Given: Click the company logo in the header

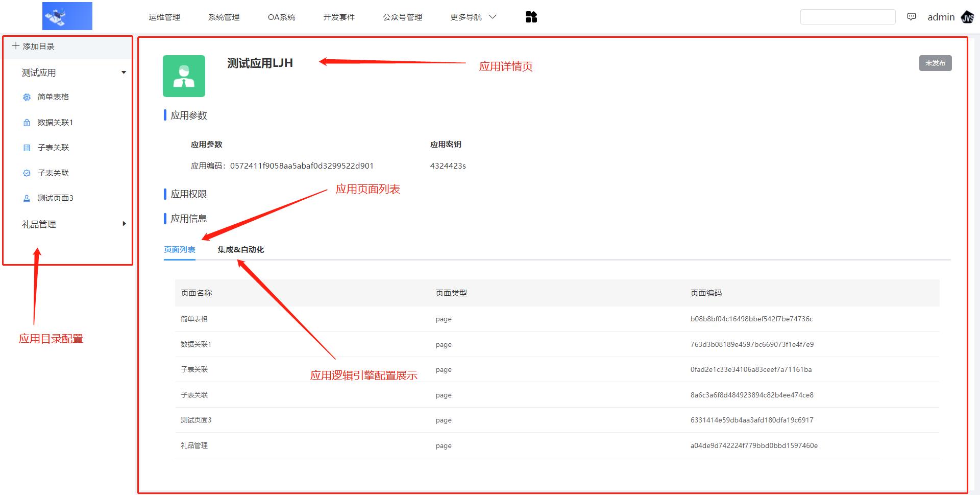Looking at the screenshot, I should (67, 16).
